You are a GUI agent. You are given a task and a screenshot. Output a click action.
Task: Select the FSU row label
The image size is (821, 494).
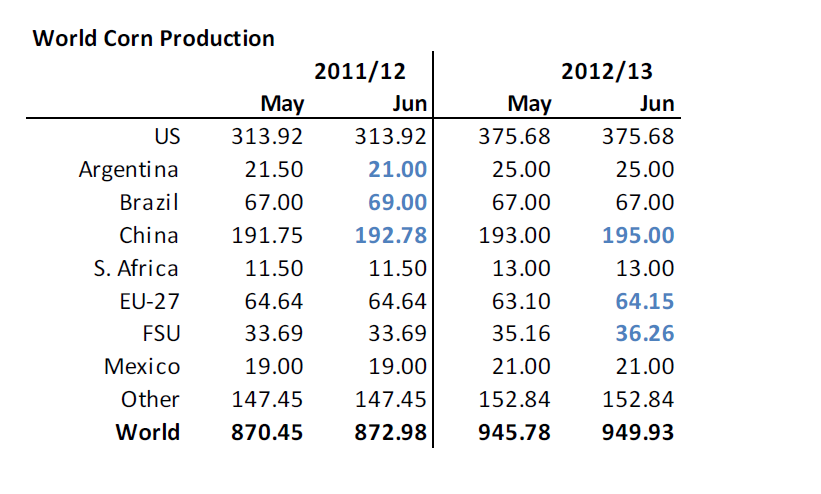pyautogui.click(x=159, y=334)
